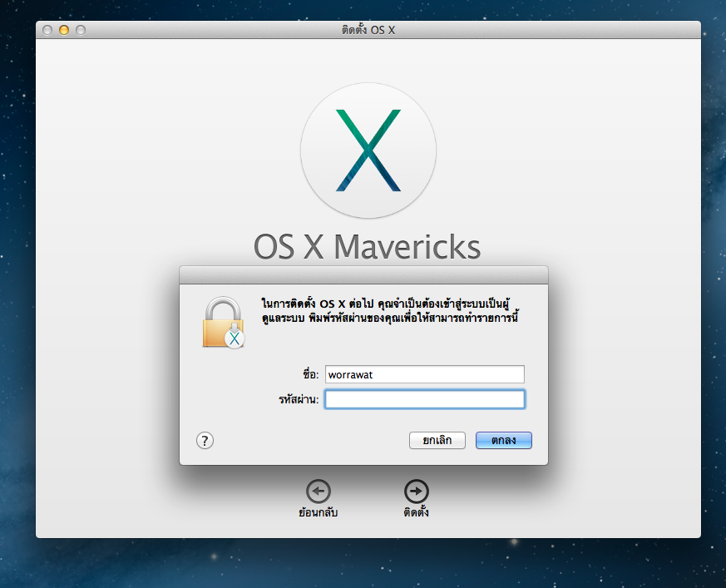Confirm with the ตกลง button
The width and height of the screenshot is (726, 588).
[504, 440]
